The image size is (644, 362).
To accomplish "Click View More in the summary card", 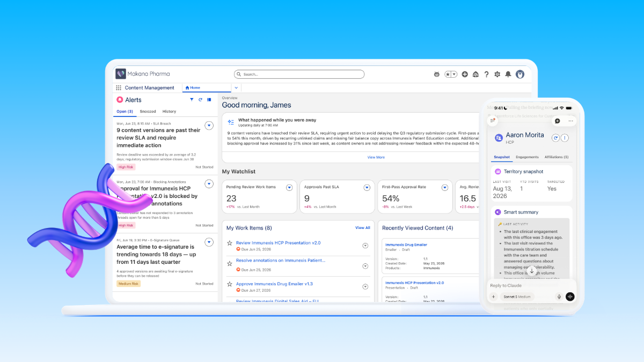I will [376, 157].
